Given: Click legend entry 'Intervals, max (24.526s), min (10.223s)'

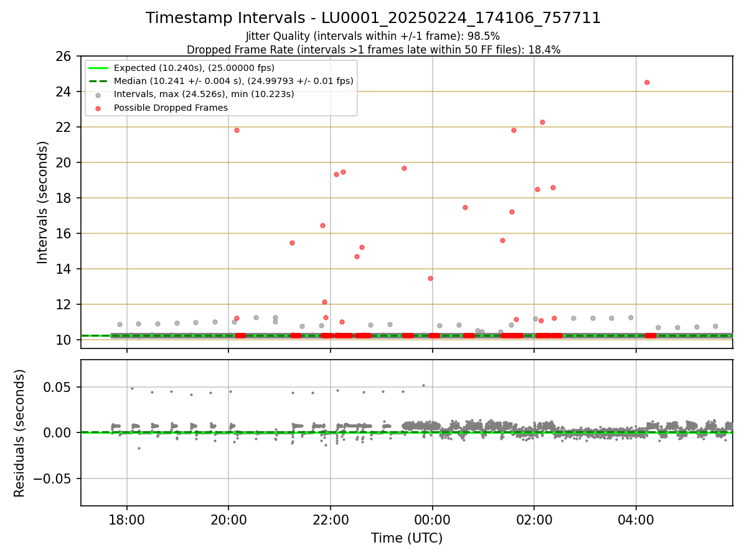Looking at the screenshot, I should tap(204, 94).
